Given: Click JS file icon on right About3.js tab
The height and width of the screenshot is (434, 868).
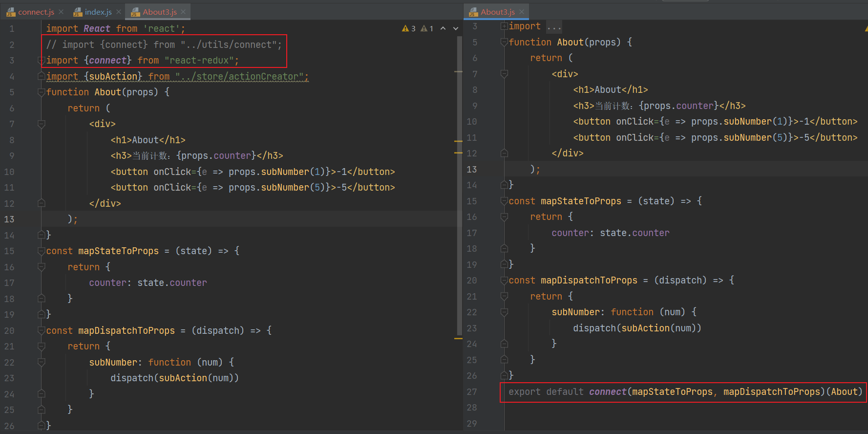Looking at the screenshot, I should [x=473, y=12].
